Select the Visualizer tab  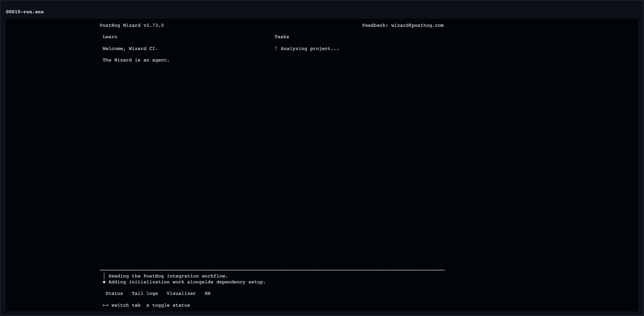(x=181, y=293)
